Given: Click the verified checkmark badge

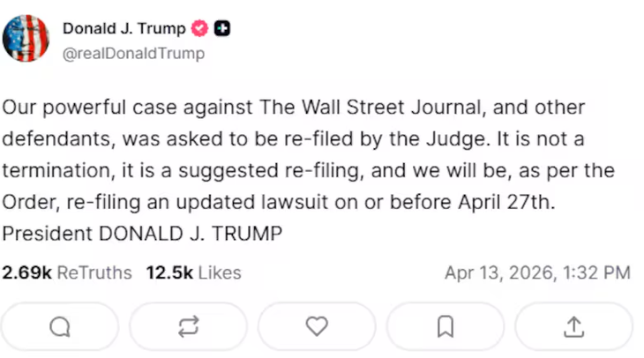Looking at the screenshot, I should [199, 28].
